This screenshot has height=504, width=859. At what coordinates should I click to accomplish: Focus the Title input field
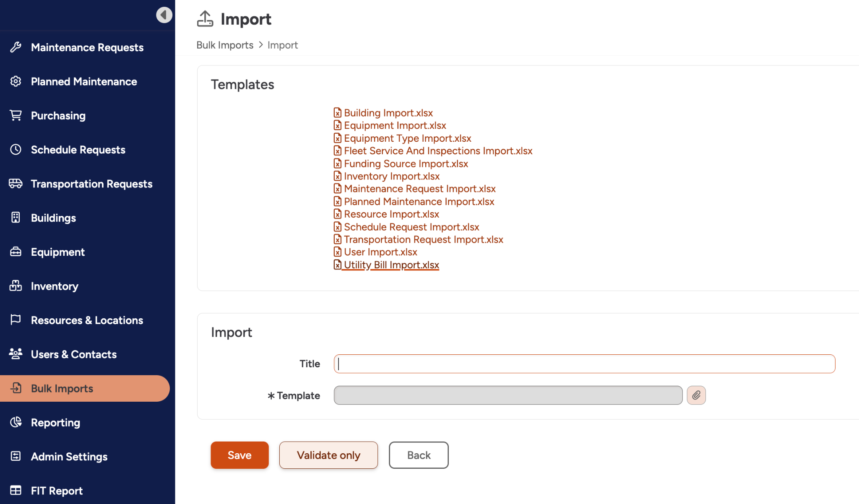[x=584, y=364]
